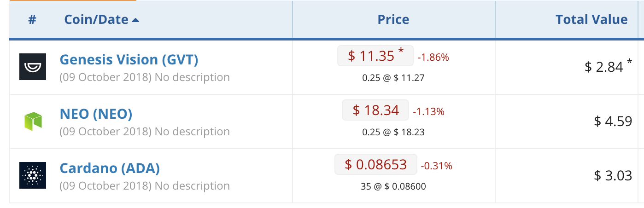Click the -1.86% change for Genesis Vision
This screenshot has height=208, width=644.
[433, 58]
